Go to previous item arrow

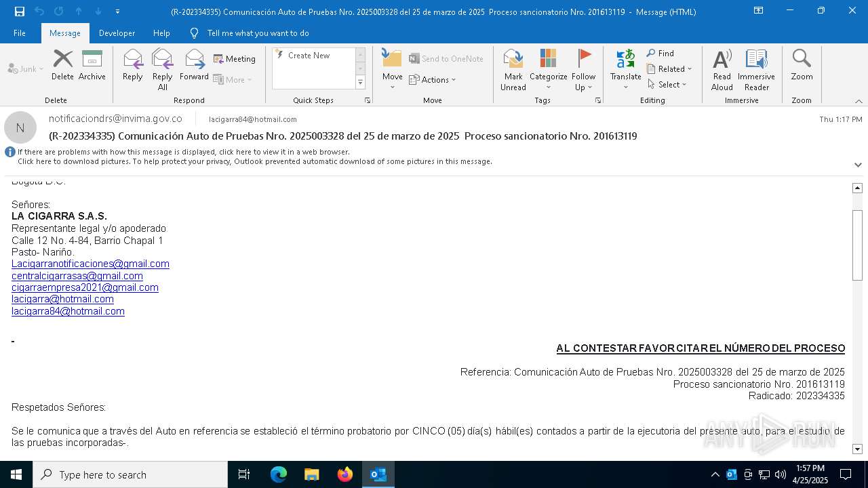point(79,12)
